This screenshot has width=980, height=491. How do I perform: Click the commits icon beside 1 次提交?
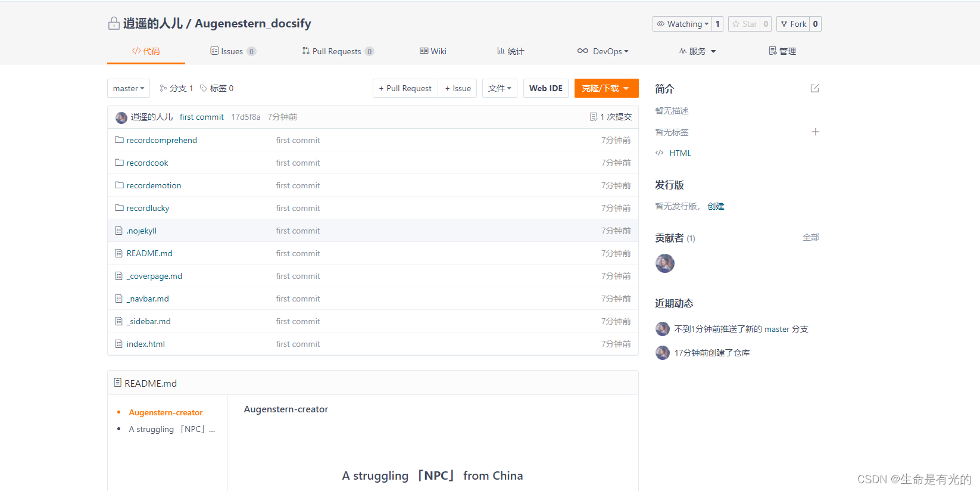coord(594,117)
